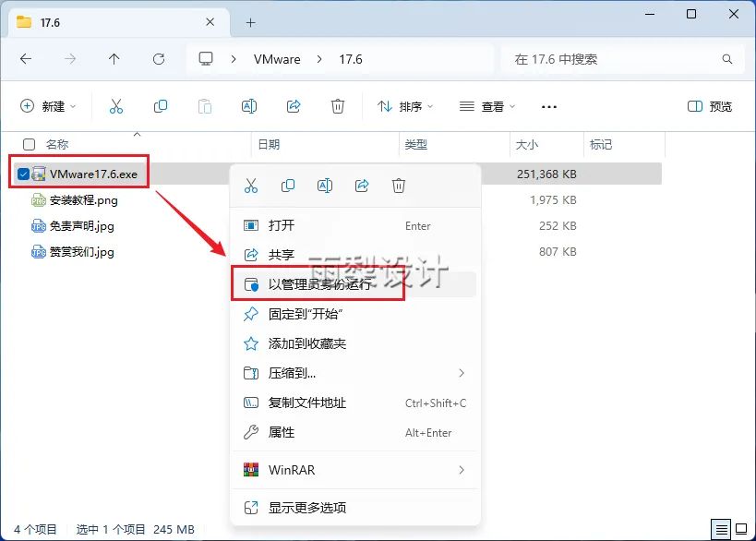Expand the chevron before VMware in address bar
This screenshot has height=541, width=756.
click(x=234, y=59)
